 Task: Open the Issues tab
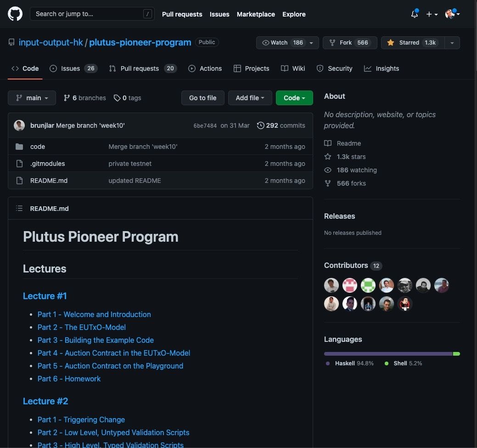point(73,68)
